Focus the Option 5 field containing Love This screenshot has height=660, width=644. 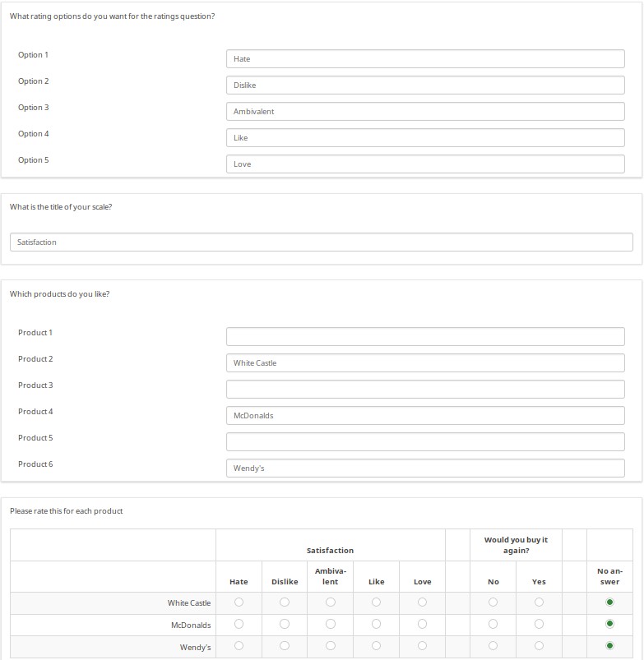point(425,164)
